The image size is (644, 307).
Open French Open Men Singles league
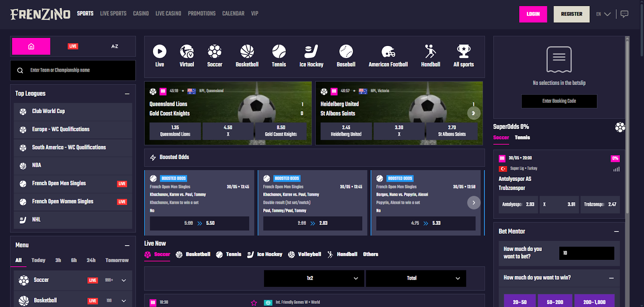tap(73, 184)
